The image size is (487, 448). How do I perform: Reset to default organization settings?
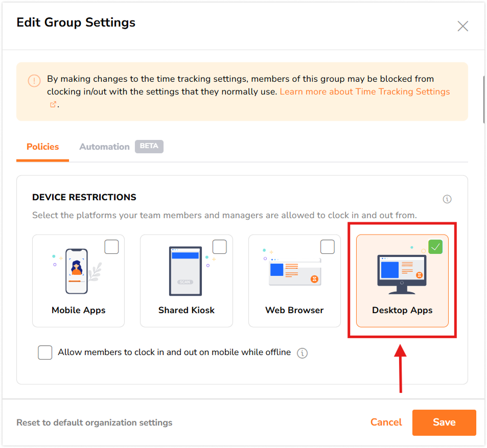pyautogui.click(x=94, y=422)
